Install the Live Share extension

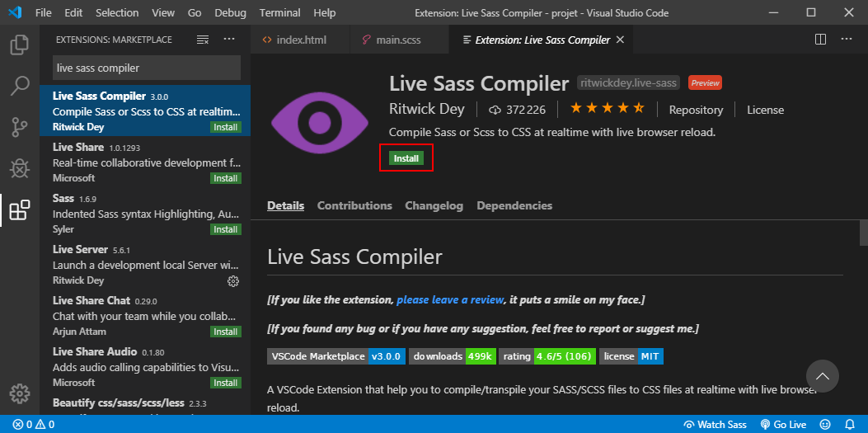(x=225, y=178)
